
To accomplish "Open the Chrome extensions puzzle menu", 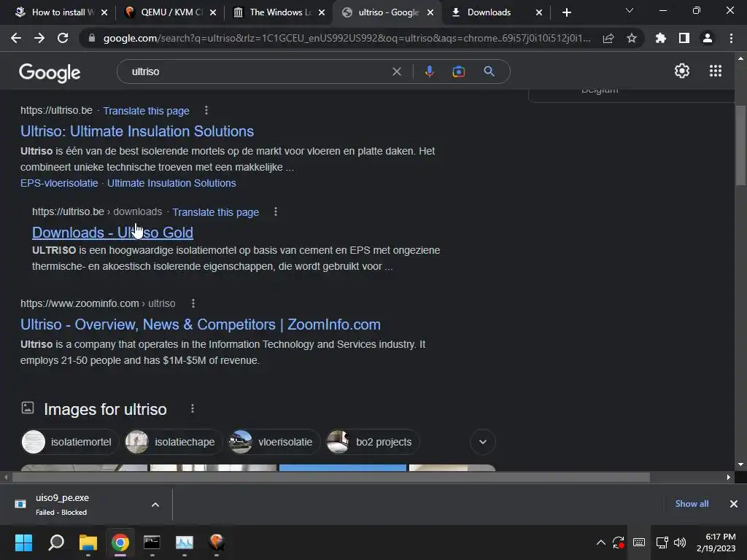I will coord(661,38).
